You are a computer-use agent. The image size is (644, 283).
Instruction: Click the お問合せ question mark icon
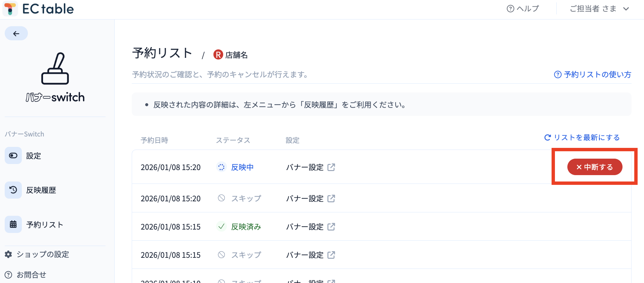pyautogui.click(x=8, y=275)
